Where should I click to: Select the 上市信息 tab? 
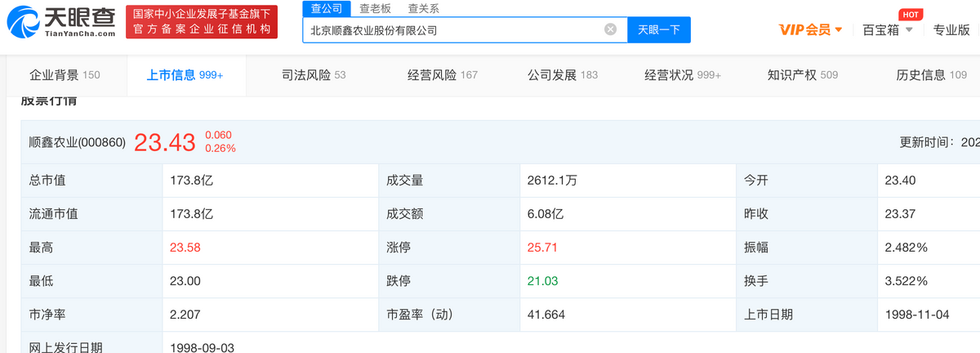[185, 75]
